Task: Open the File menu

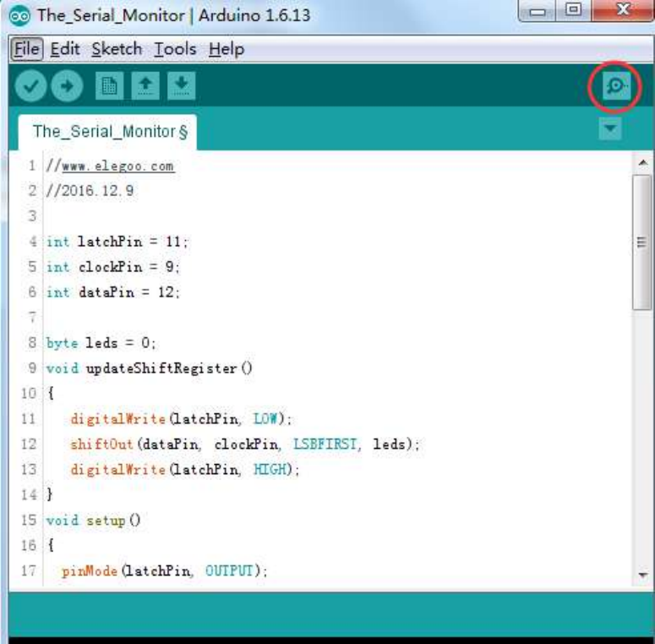Action: point(27,49)
